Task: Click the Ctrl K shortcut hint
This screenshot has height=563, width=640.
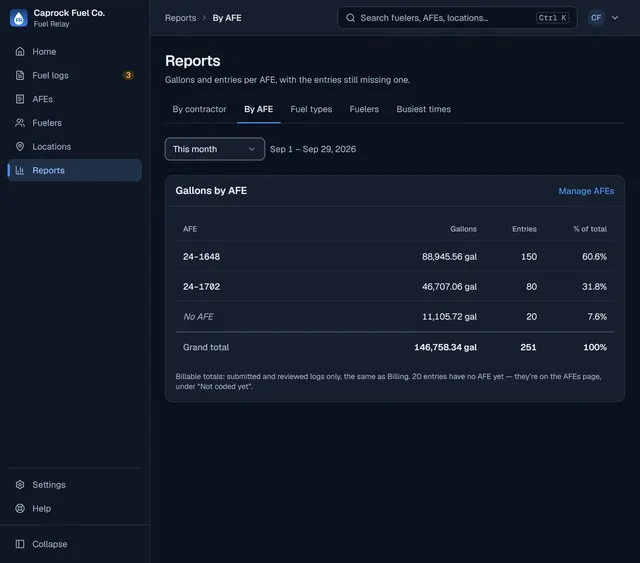Action: point(552,18)
